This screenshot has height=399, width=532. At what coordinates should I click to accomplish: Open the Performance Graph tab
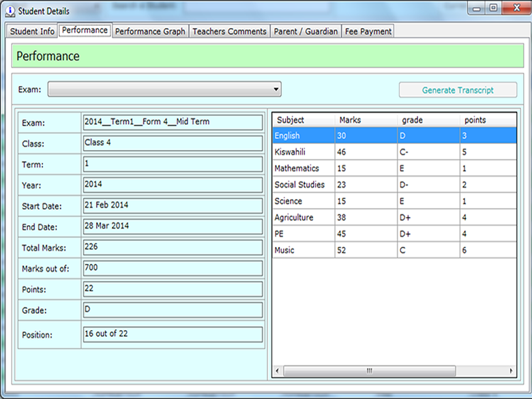click(x=150, y=31)
